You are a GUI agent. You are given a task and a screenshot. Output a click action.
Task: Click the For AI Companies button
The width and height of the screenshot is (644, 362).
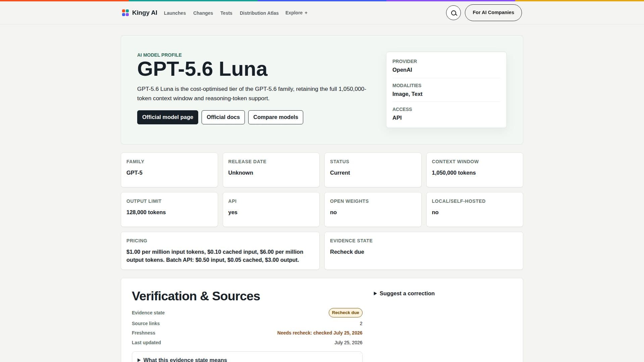[x=493, y=13]
